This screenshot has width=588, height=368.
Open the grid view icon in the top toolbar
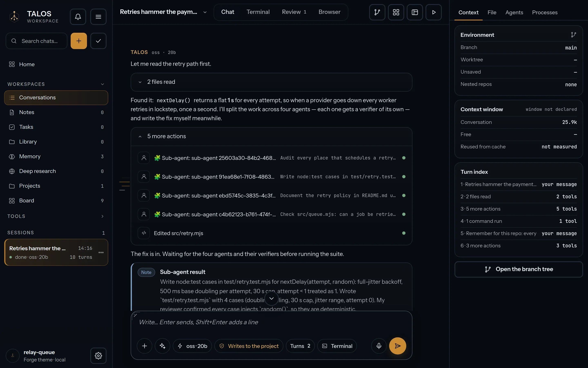pyautogui.click(x=396, y=12)
